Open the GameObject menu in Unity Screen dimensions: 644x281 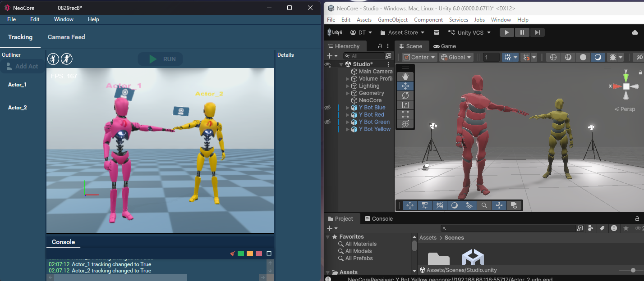click(x=392, y=20)
